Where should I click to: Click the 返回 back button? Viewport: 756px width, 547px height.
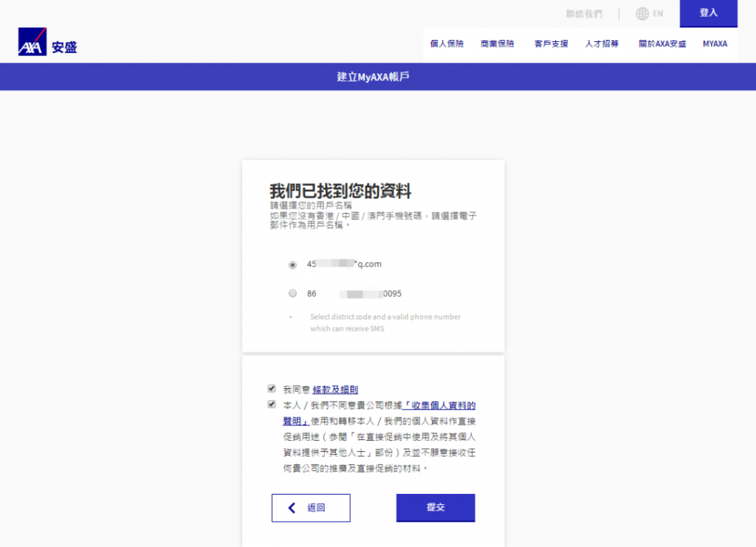point(311,507)
